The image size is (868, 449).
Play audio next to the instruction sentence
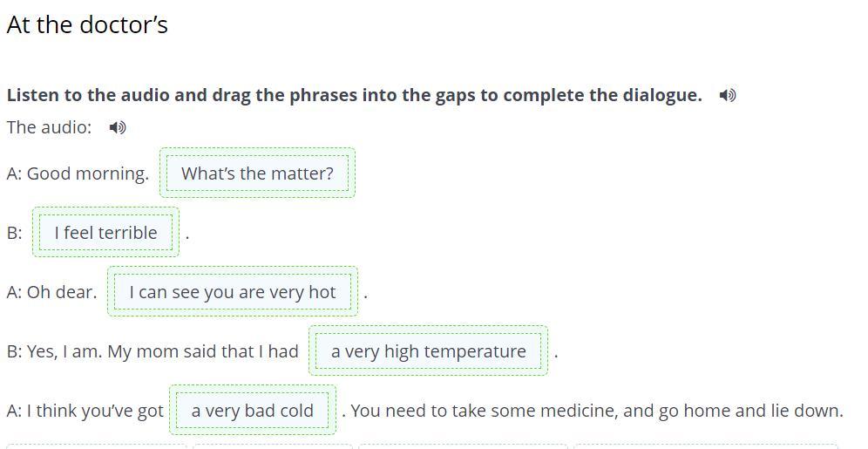tap(727, 95)
